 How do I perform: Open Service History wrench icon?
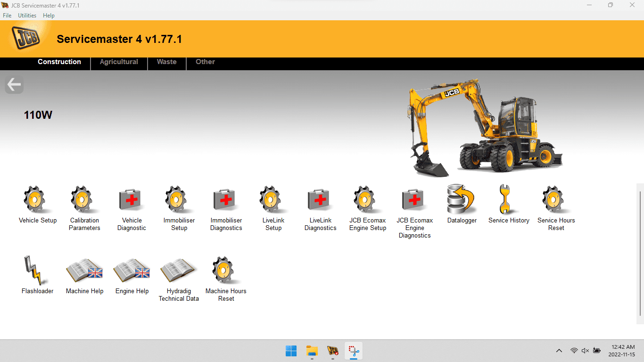505,199
